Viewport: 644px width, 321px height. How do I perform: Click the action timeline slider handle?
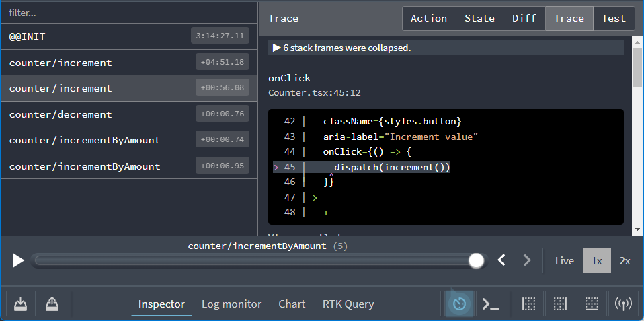click(477, 260)
